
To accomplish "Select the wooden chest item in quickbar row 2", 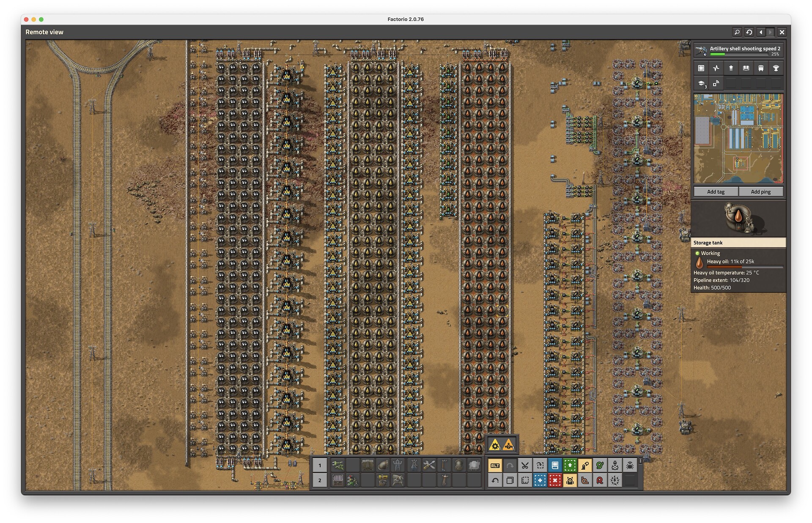I will click(337, 480).
